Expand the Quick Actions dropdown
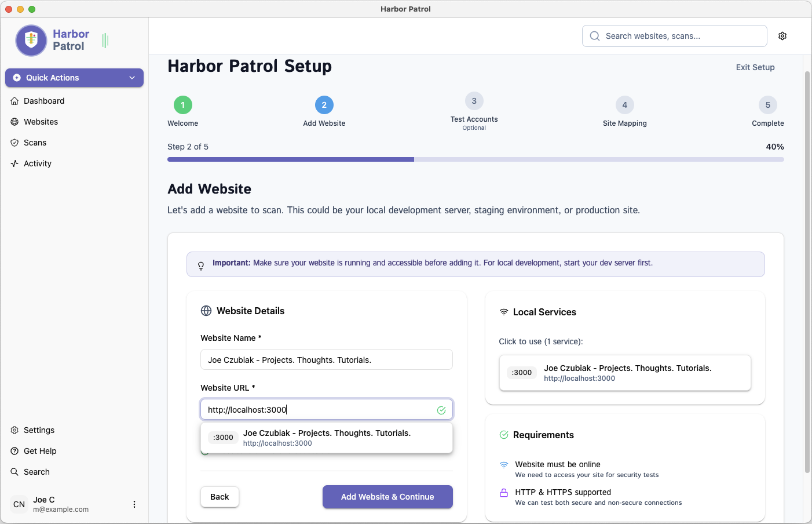Screen dimensions: 812x524 pyautogui.click(x=74, y=78)
